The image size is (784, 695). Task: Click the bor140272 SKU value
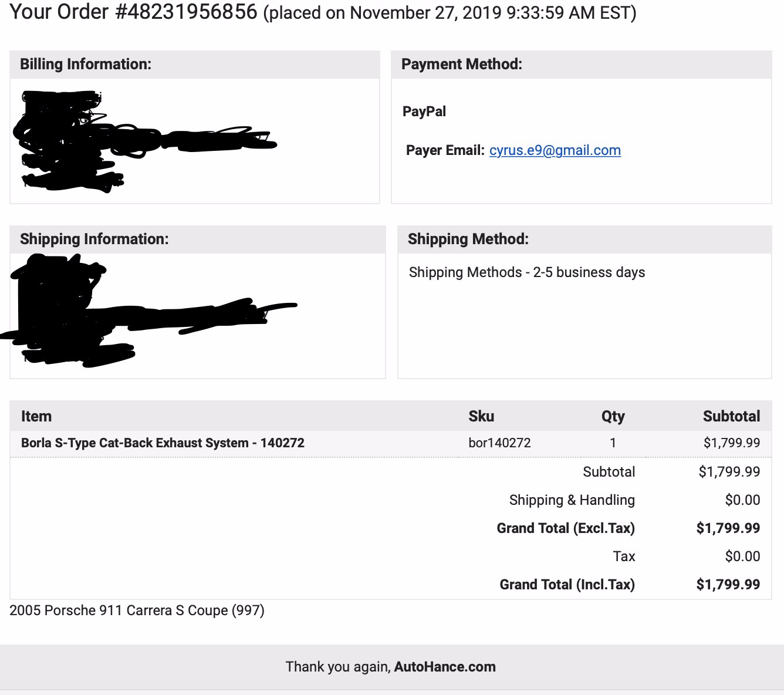[x=499, y=443]
